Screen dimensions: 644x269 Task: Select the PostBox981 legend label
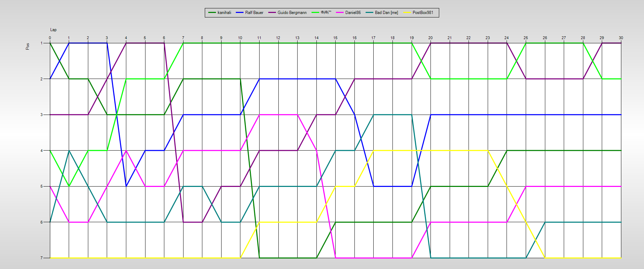(423, 13)
